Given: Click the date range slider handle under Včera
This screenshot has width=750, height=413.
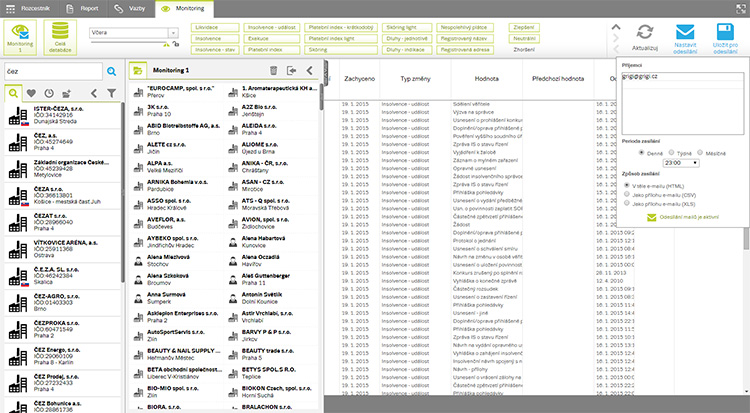Looking at the screenshot, I should point(166,44).
